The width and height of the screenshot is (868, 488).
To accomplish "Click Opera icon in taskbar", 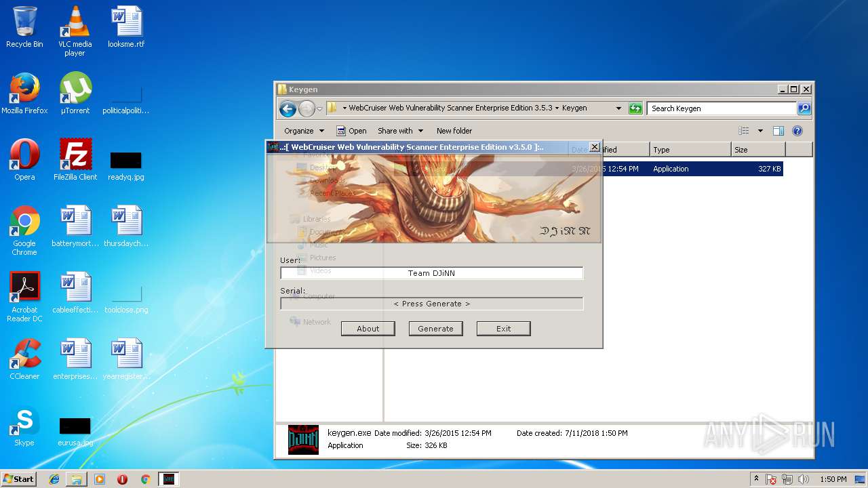I will [x=123, y=479].
